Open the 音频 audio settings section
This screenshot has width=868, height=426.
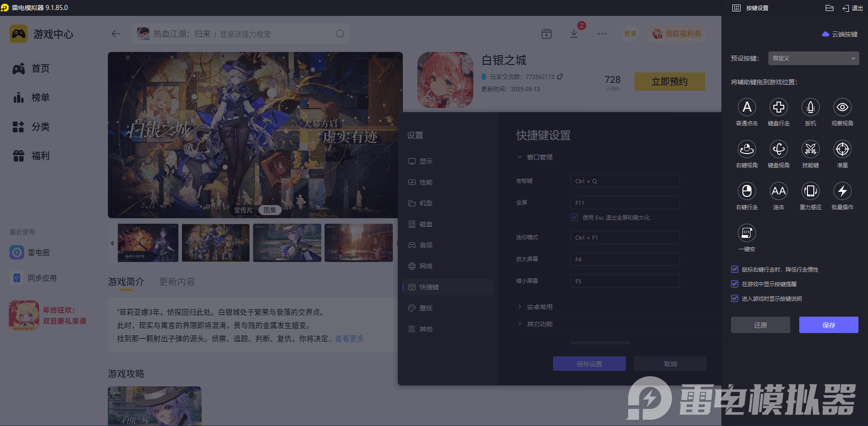click(448, 245)
